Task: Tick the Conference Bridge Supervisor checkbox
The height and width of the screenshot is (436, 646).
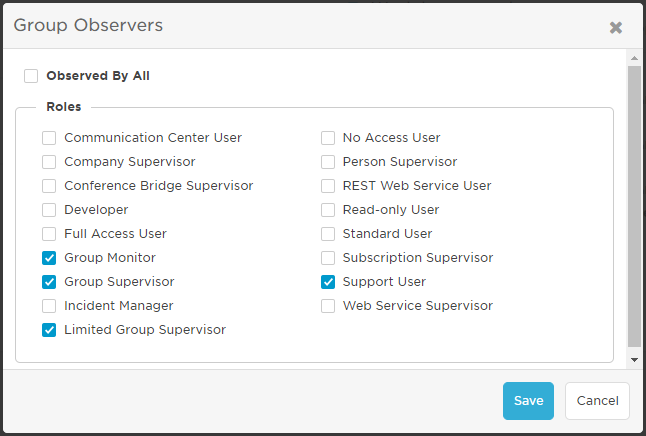Action: tap(49, 186)
